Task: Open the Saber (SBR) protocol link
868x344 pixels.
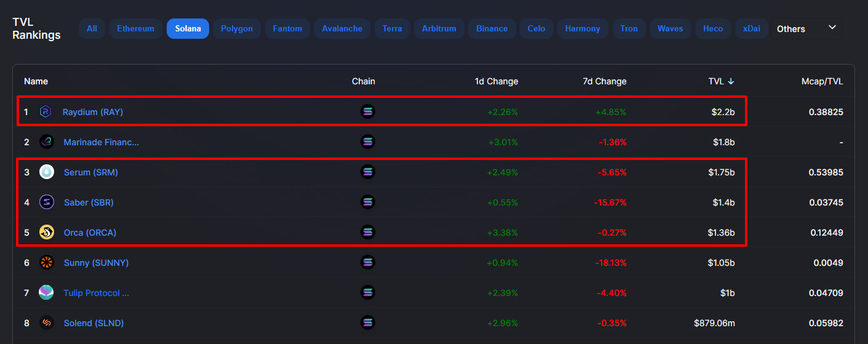Action: pos(89,202)
